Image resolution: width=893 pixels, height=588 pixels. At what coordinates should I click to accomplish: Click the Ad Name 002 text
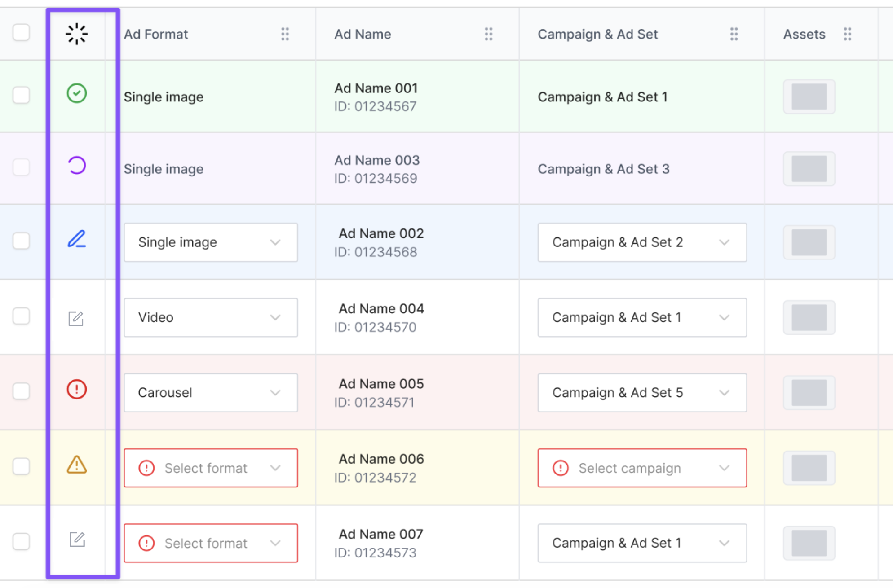(381, 233)
